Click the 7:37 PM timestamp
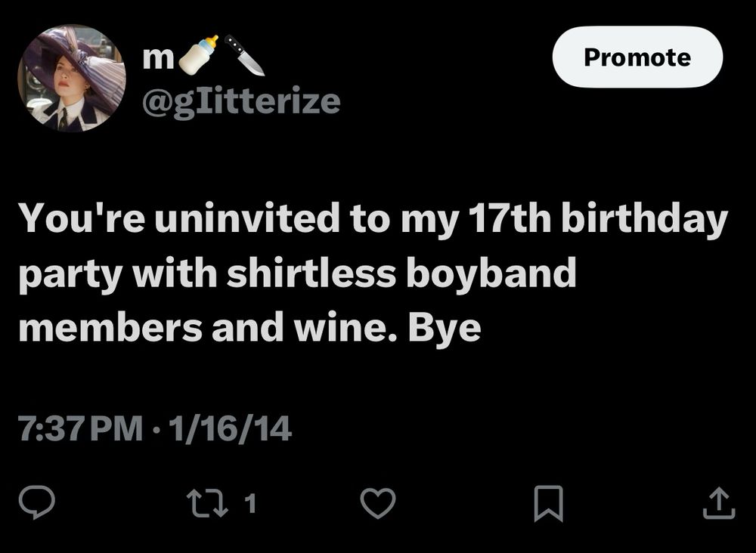 point(79,429)
